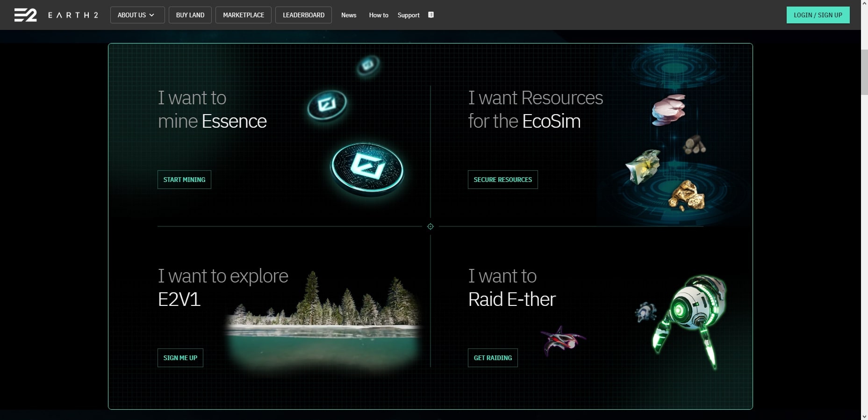868x420 pixels.
Task: Open the Leaderboard page
Action: (303, 15)
